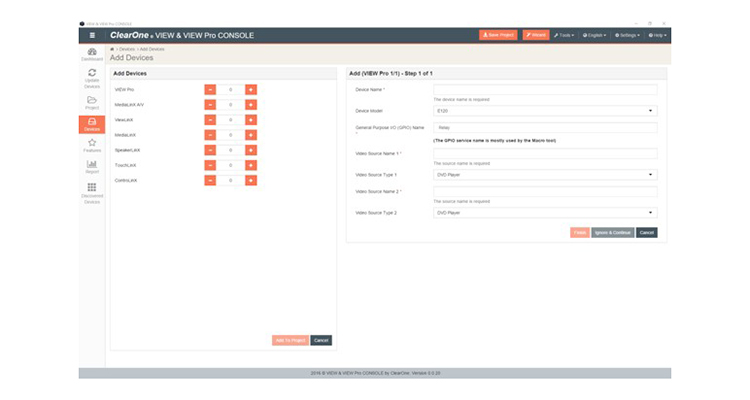Open the Settings dropdown menu

click(x=627, y=35)
